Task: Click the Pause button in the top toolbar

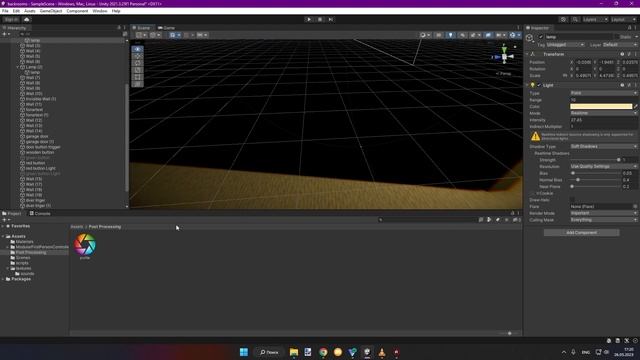Action: pyautogui.click(x=320, y=19)
